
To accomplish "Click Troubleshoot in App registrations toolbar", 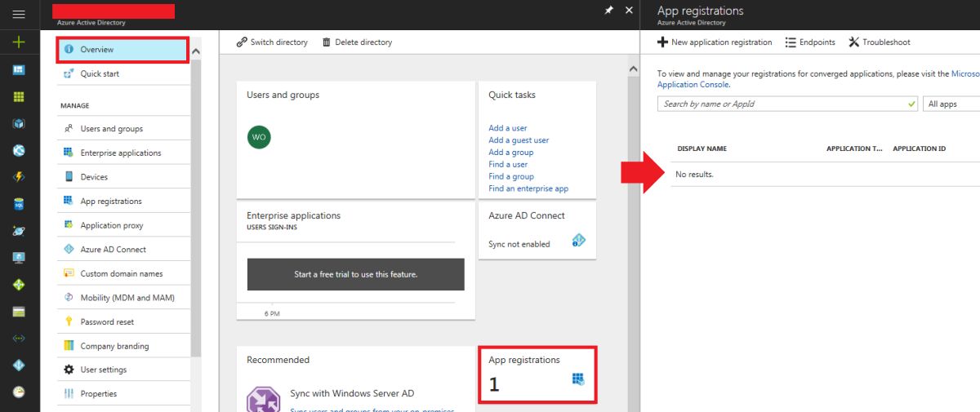I will tap(880, 42).
